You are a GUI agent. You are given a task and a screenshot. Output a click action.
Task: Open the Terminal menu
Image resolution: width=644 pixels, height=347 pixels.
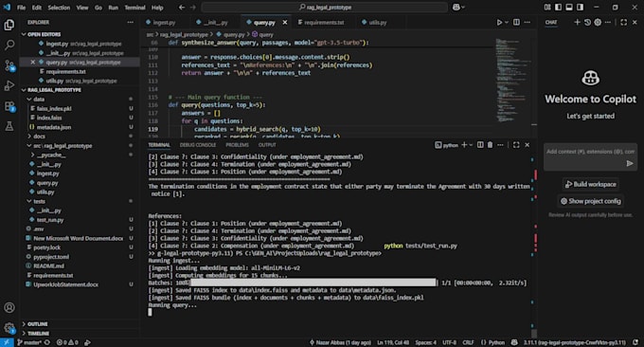134,8
